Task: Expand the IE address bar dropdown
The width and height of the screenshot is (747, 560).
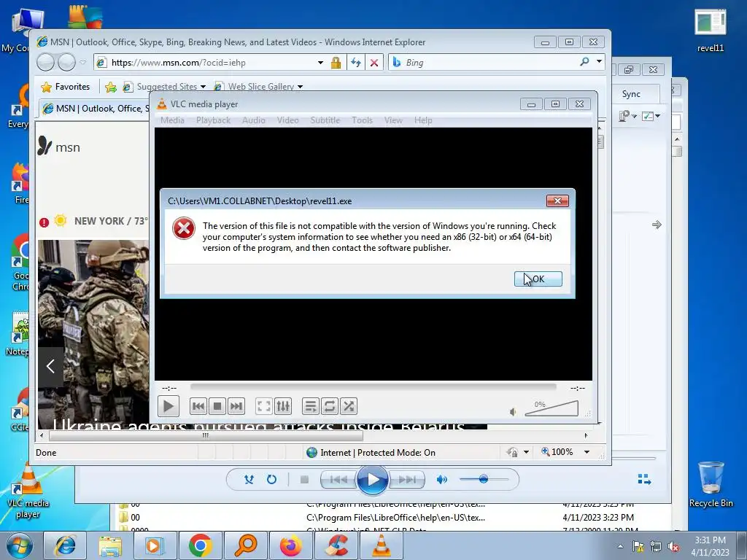Action: click(x=321, y=63)
